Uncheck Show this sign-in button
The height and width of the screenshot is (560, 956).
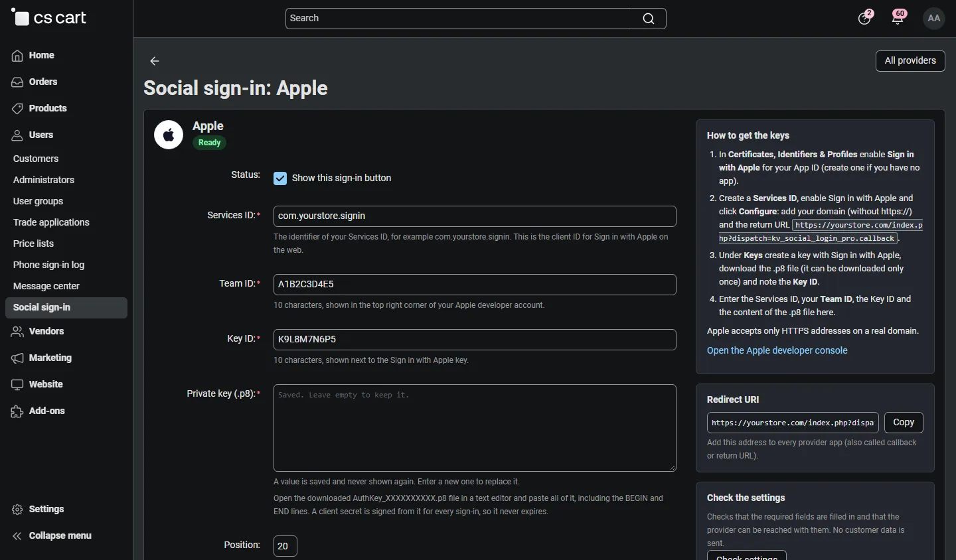coord(280,178)
